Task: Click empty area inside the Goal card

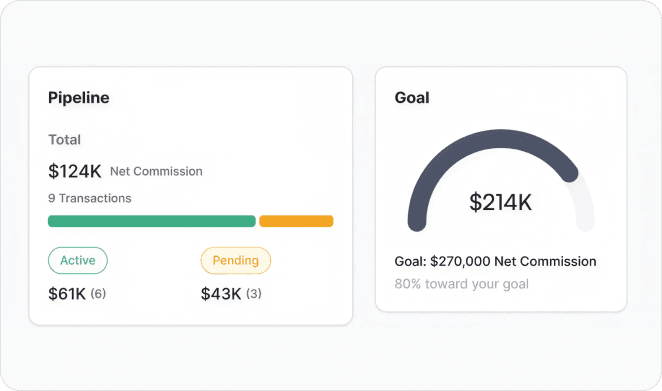Action: [x=562, y=101]
